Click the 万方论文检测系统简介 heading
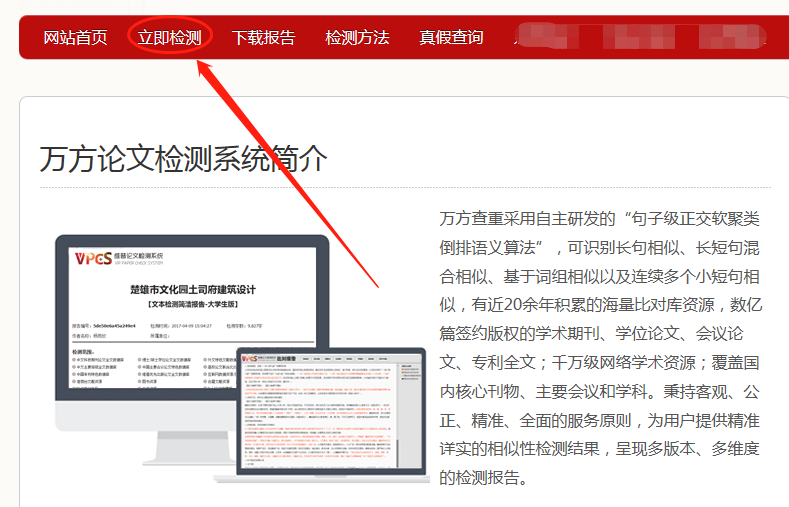 183,157
